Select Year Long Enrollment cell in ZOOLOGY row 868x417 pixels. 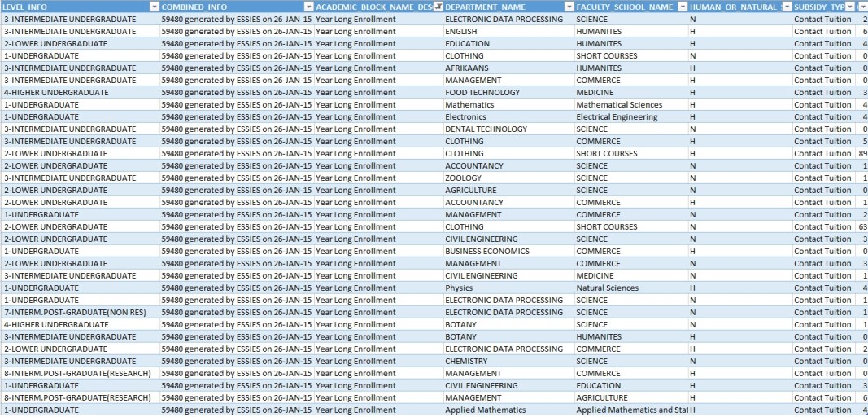pyautogui.click(x=378, y=178)
